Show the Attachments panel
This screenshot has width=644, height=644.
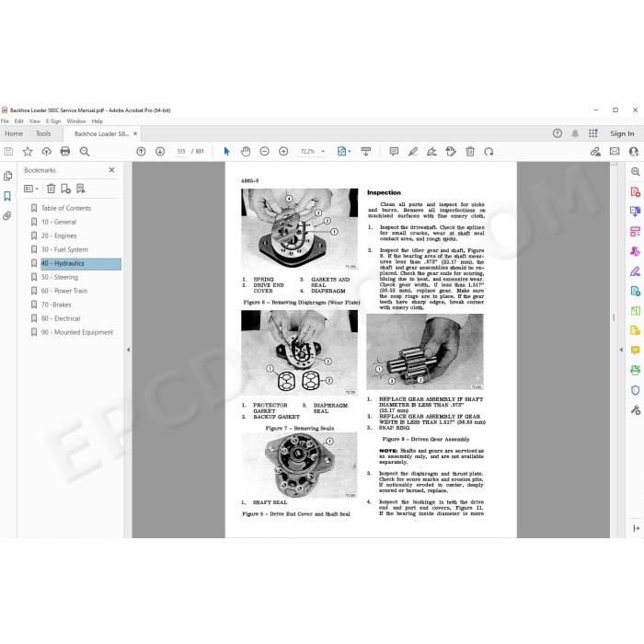[x=7, y=215]
